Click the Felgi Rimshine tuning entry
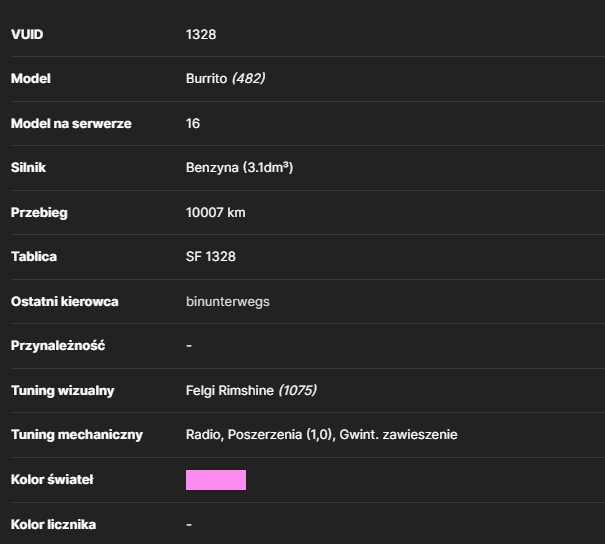The width and height of the screenshot is (605, 544). pyautogui.click(x=230, y=390)
